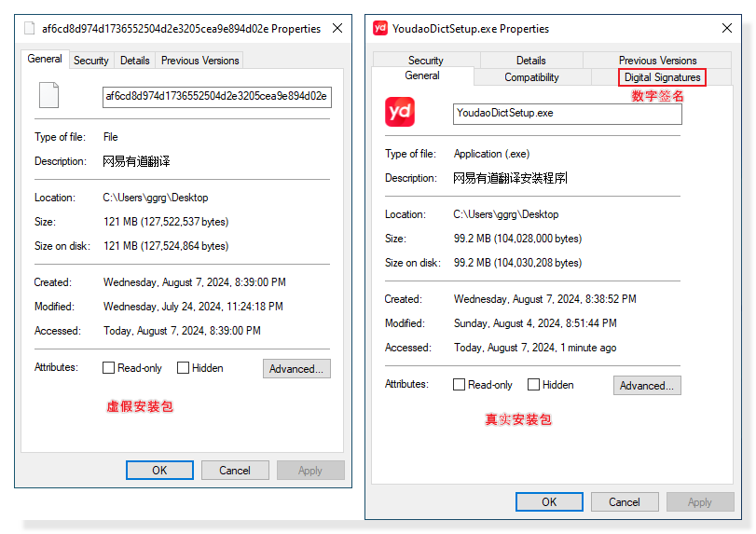Screen dimensions: 756x534
Task: Click the large Youdao app icon beside filename field
Action: point(400,113)
